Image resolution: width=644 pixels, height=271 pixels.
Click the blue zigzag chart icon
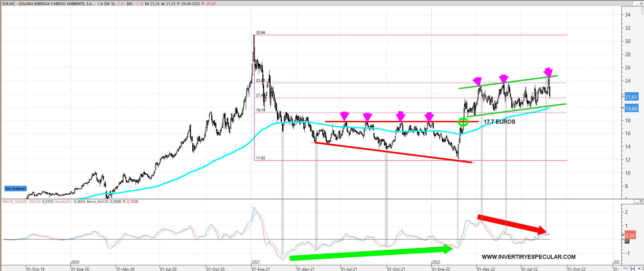(625, 268)
